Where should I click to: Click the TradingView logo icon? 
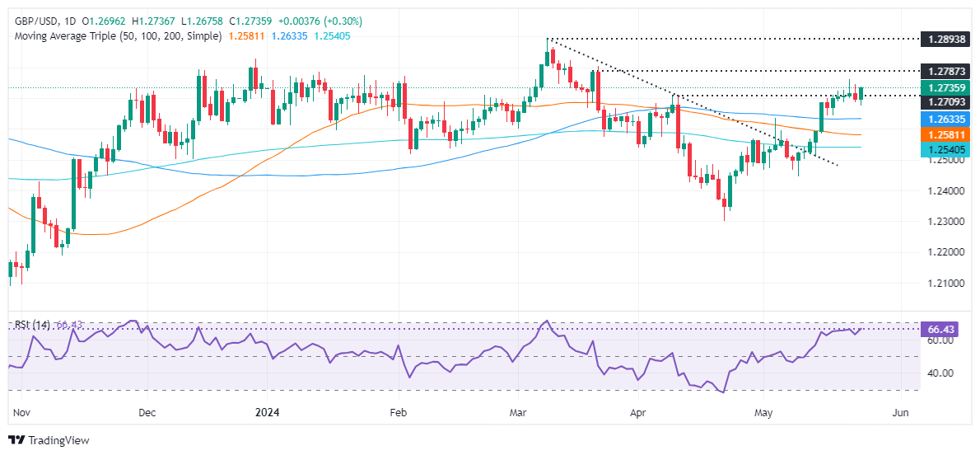point(16,441)
